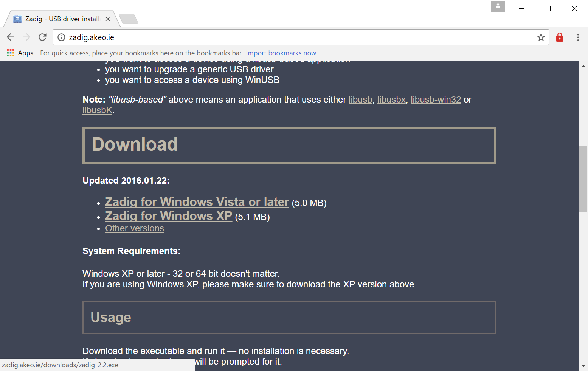Click the vertical scrollbar thumb
588x371 pixels.
tap(583, 179)
